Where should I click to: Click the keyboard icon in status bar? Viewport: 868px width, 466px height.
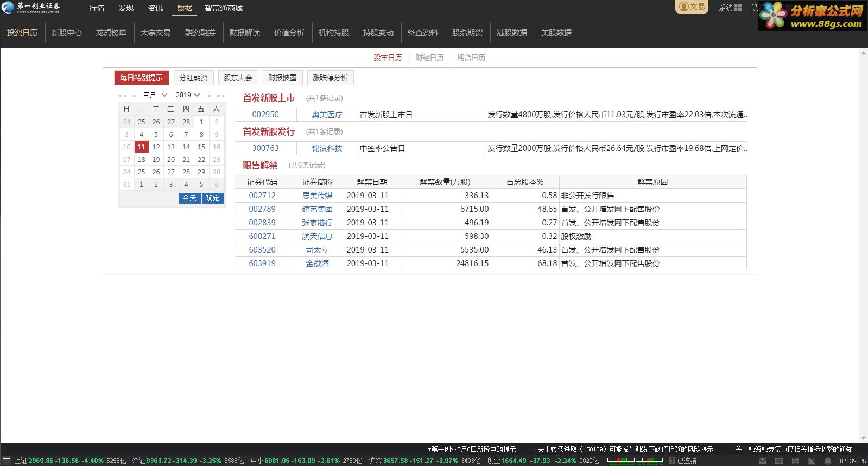pyautogui.click(x=779, y=461)
